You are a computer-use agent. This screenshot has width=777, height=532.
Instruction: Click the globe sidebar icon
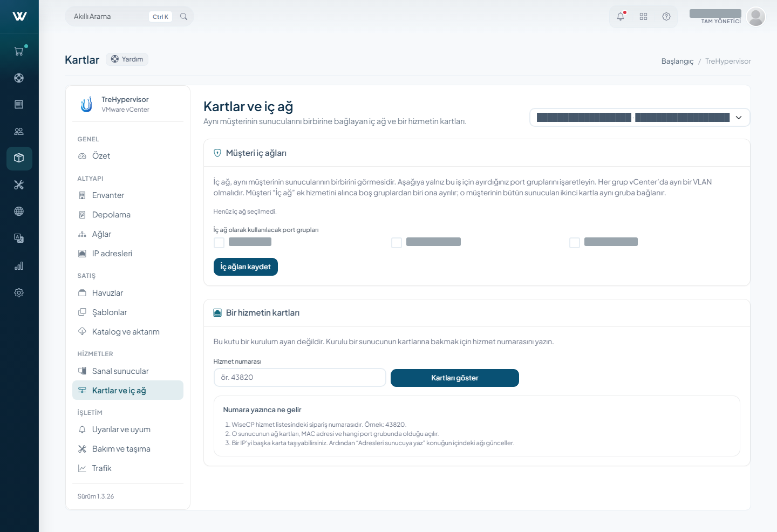pyautogui.click(x=19, y=212)
